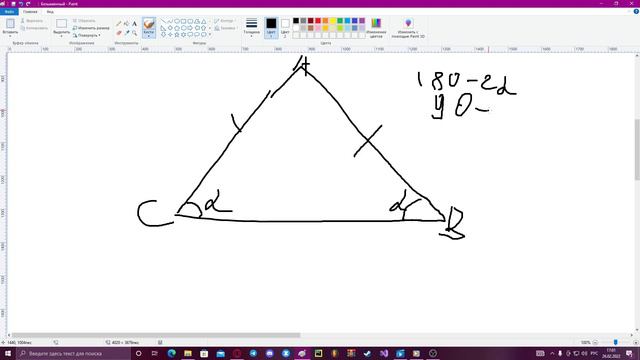The width and height of the screenshot is (640, 360).
Task: Select the Eraser tool
Action: pyautogui.click(x=119, y=33)
